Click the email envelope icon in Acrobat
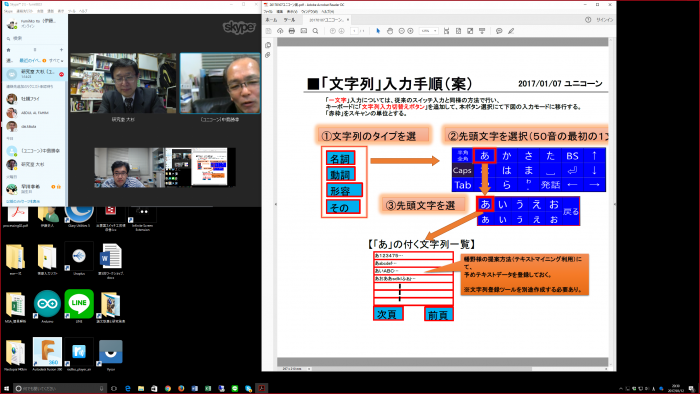The width and height of the screenshot is (700, 394). [x=304, y=31]
